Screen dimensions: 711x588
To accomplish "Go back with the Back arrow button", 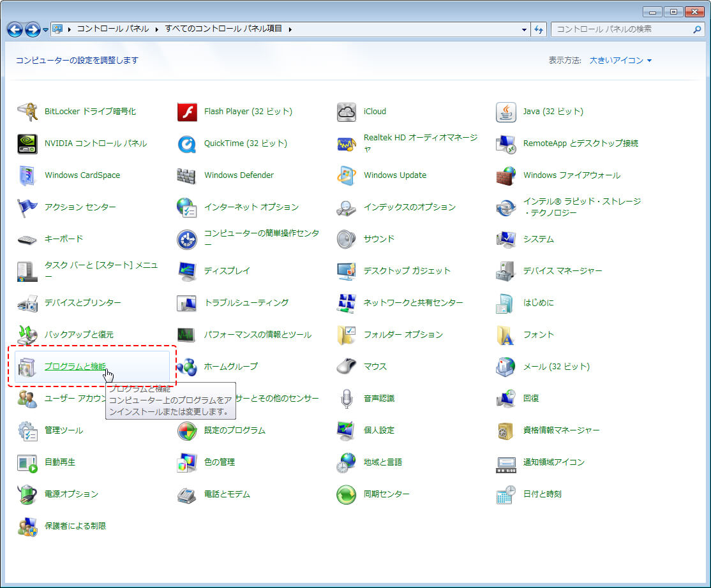I will click(x=15, y=30).
